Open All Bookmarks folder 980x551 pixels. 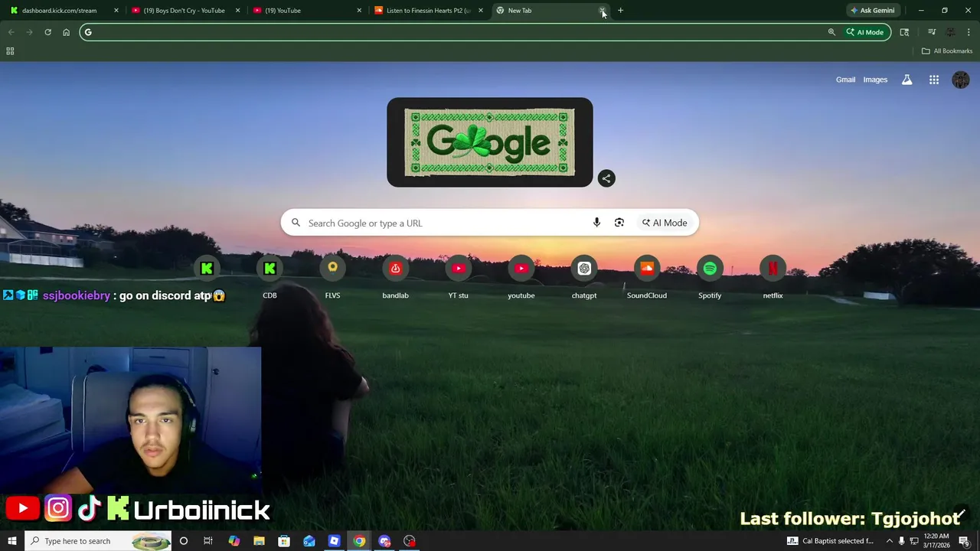tap(947, 51)
